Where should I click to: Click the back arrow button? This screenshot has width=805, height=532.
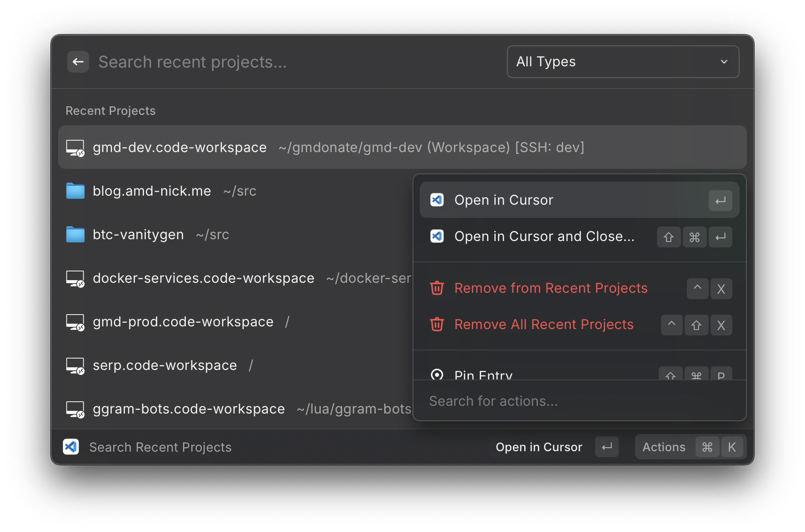(78, 62)
